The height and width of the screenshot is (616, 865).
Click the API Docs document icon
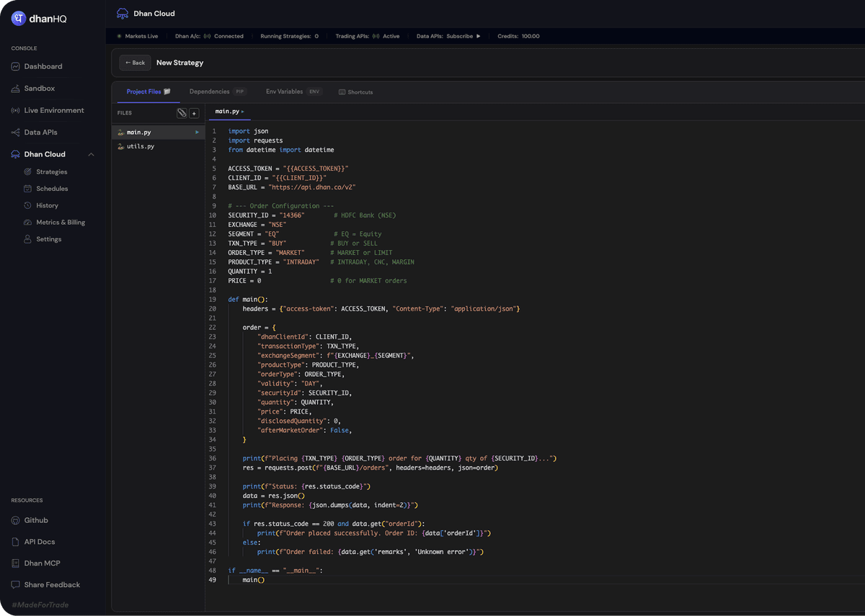coord(16,542)
